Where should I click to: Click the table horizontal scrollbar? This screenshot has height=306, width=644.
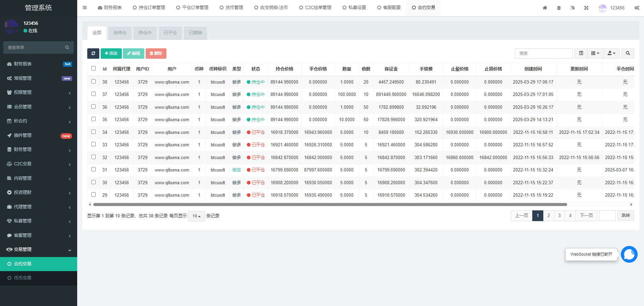(x=330, y=204)
